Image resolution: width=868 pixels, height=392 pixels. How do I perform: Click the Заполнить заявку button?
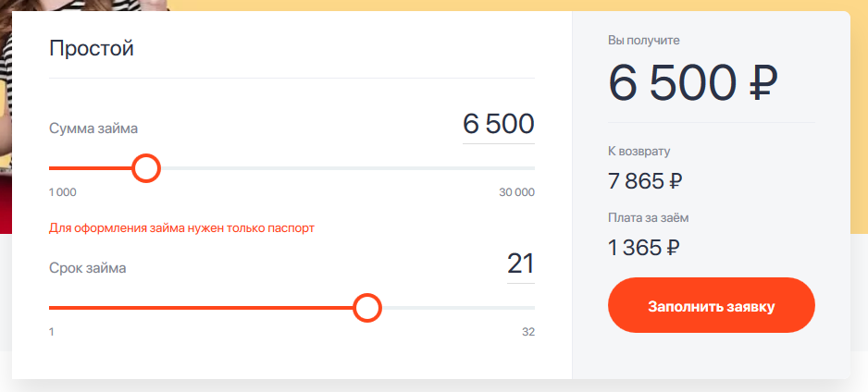tap(712, 305)
